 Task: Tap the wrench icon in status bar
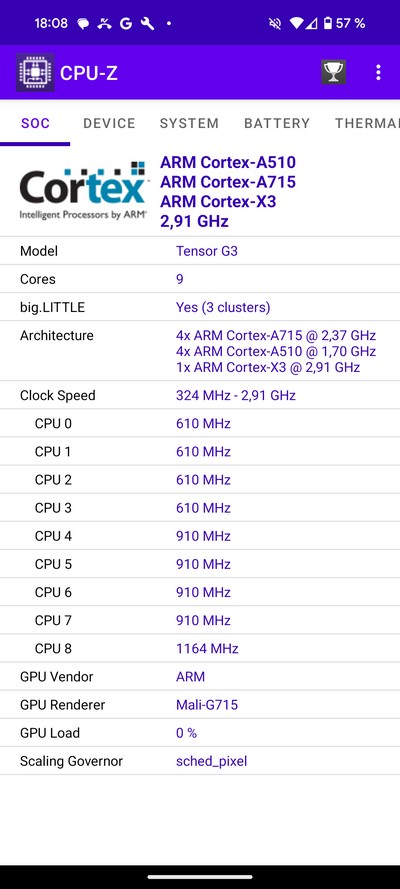(x=147, y=23)
